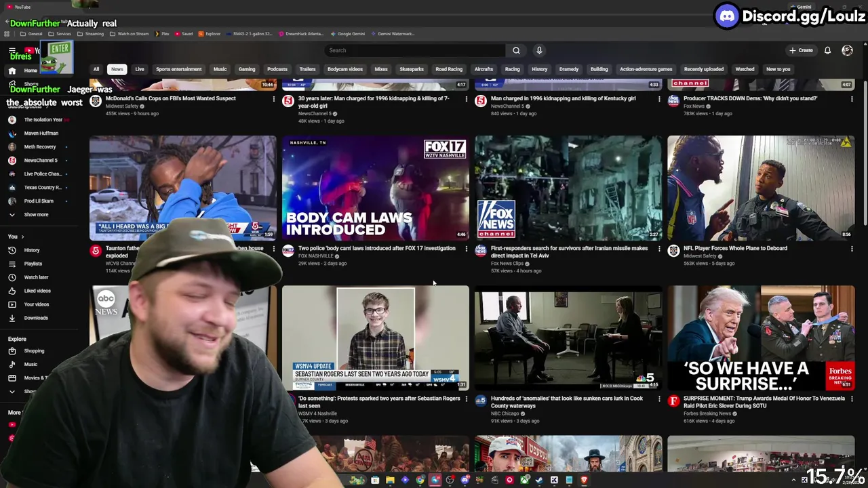This screenshot has height=488, width=868.
Task: Select the Live filter chip
Action: (140, 69)
